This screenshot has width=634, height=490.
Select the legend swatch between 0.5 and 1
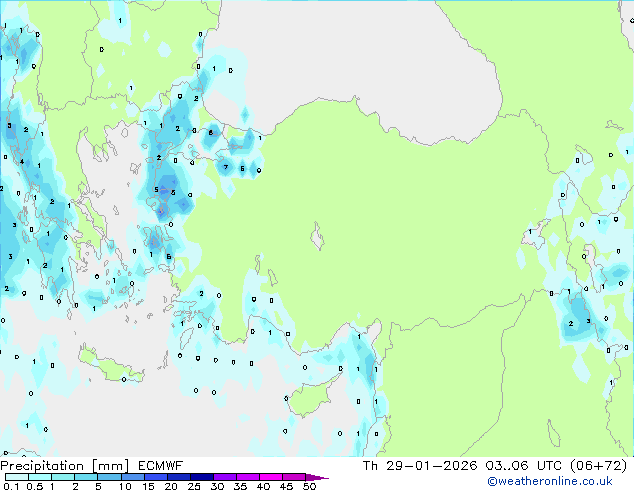(x=40, y=477)
